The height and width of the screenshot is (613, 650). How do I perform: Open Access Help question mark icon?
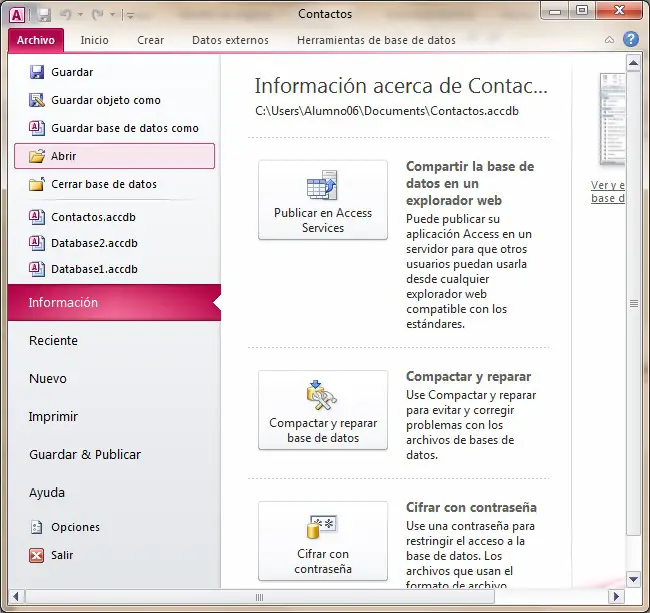coord(631,39)
